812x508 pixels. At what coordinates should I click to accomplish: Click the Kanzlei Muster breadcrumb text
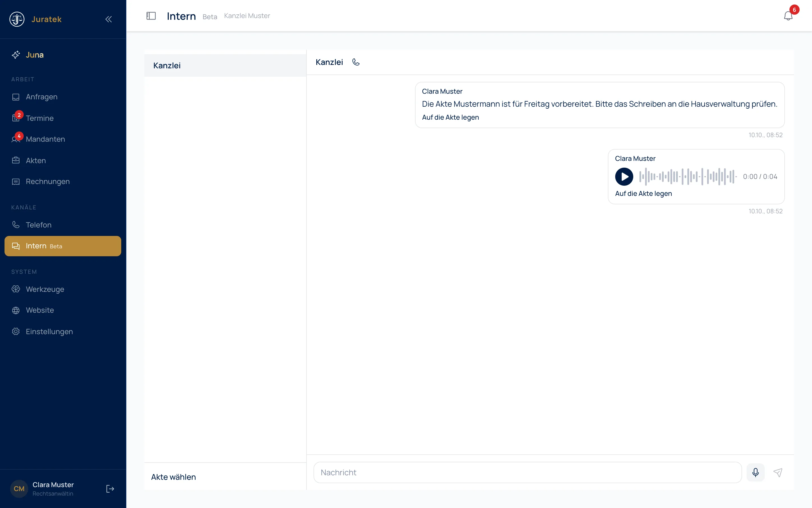click(x=247, y=16)
